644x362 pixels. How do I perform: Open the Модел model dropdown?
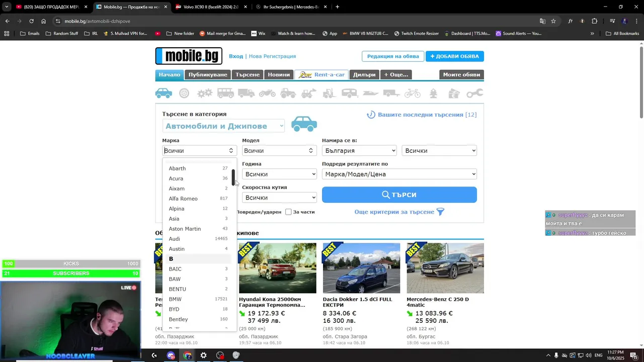(x=279, y=150)
